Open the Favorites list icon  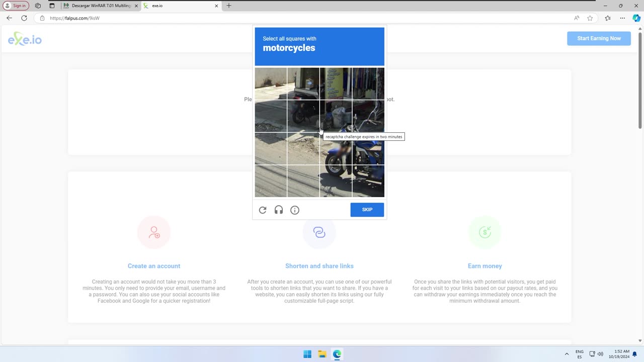[608, 18]
